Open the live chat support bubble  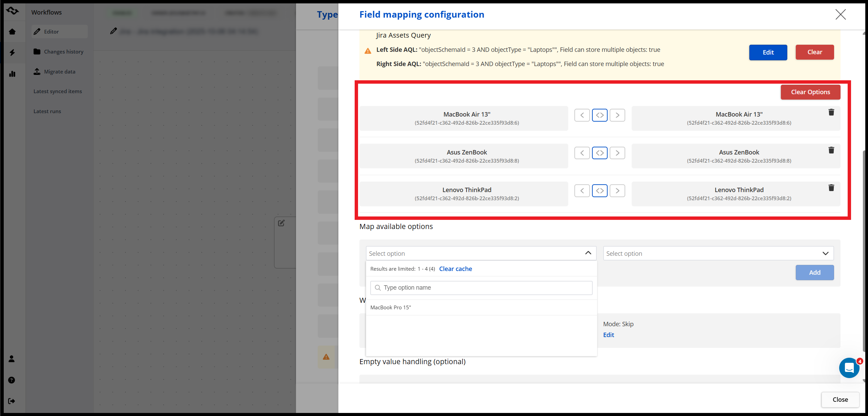849,368
